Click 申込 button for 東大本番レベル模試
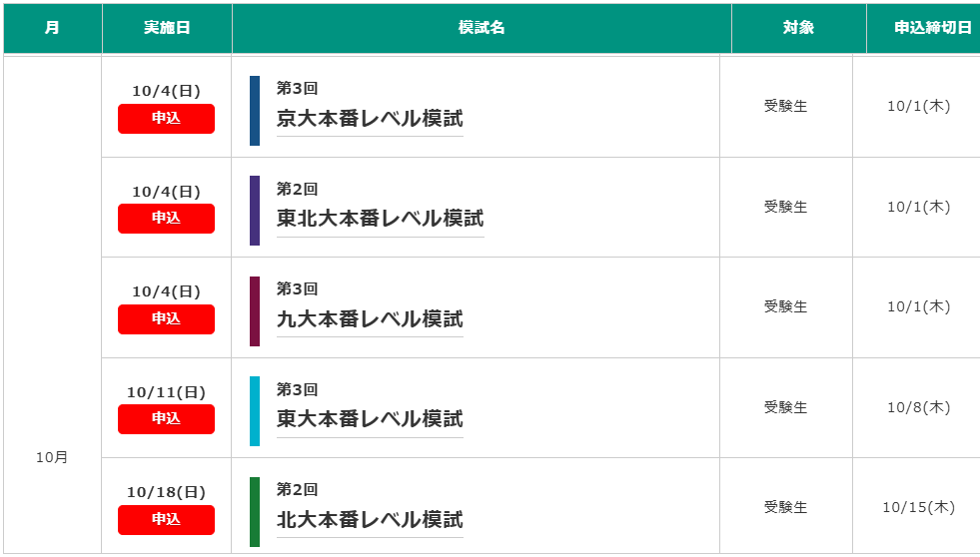 coord(166,419)
